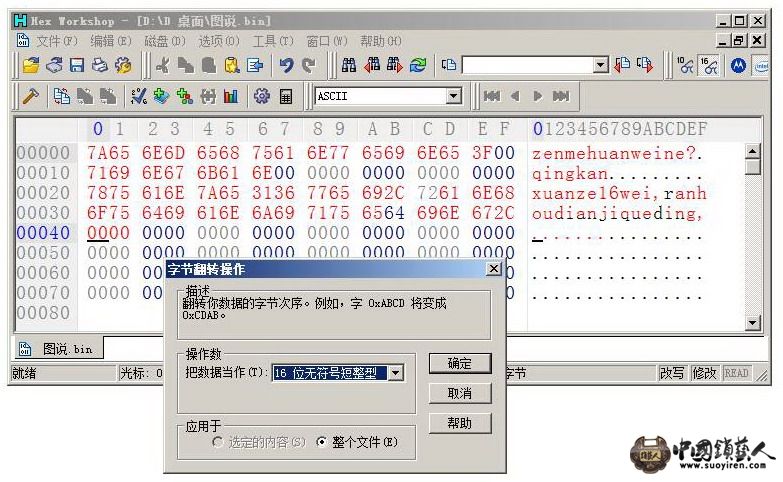Open the goto address combo box arrow

click(x=601, y=64)
